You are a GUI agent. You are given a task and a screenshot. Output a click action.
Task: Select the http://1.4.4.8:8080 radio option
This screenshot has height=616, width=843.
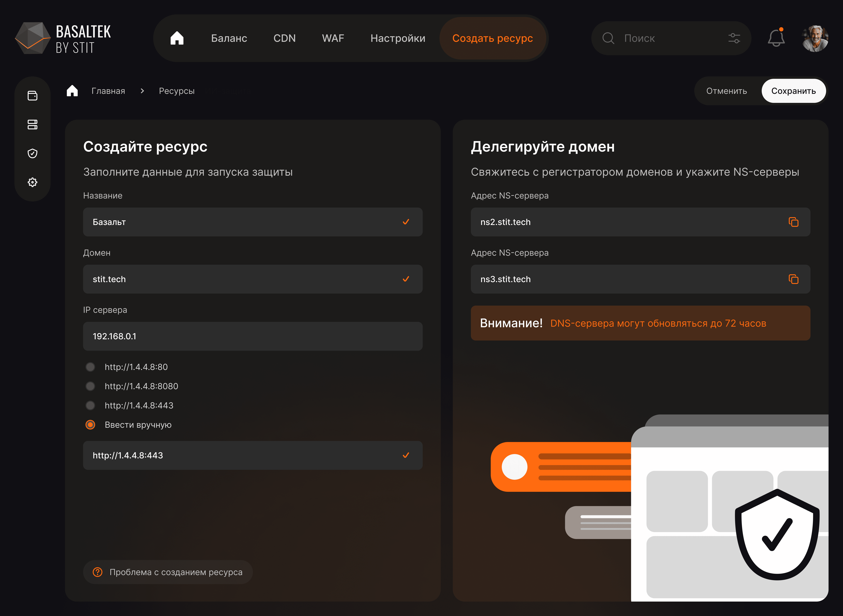pyautogui.click(x=90, y=386)
